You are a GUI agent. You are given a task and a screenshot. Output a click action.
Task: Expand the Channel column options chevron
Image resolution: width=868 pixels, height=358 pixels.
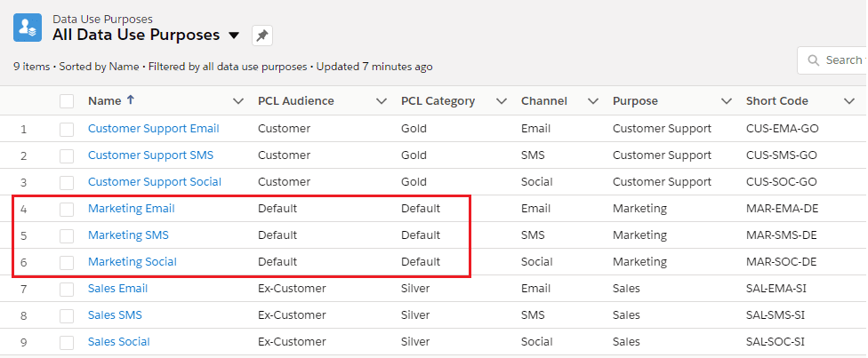coord(593,101)
